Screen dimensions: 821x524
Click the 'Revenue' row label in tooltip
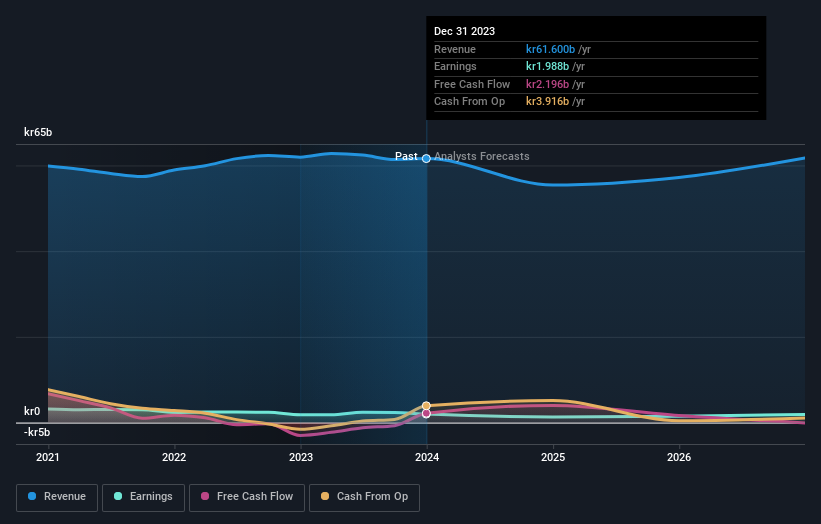point(455,49)
